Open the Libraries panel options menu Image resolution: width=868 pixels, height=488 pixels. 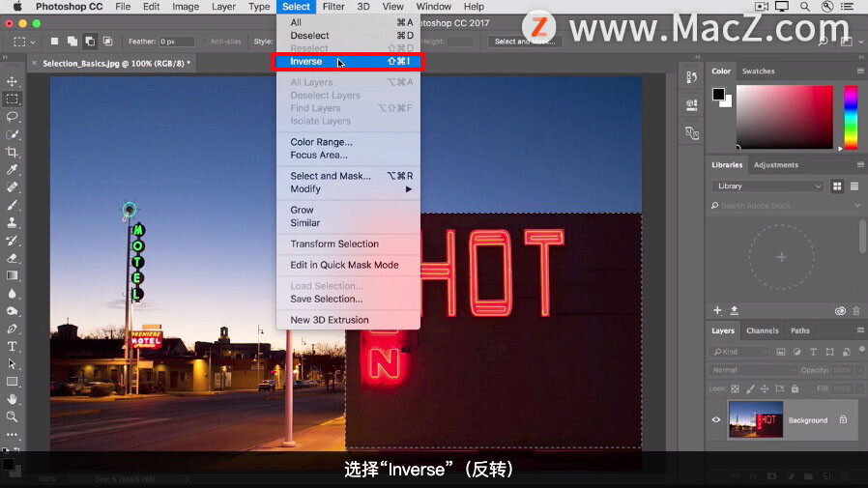pyautogui.click(x=860, y=165)
